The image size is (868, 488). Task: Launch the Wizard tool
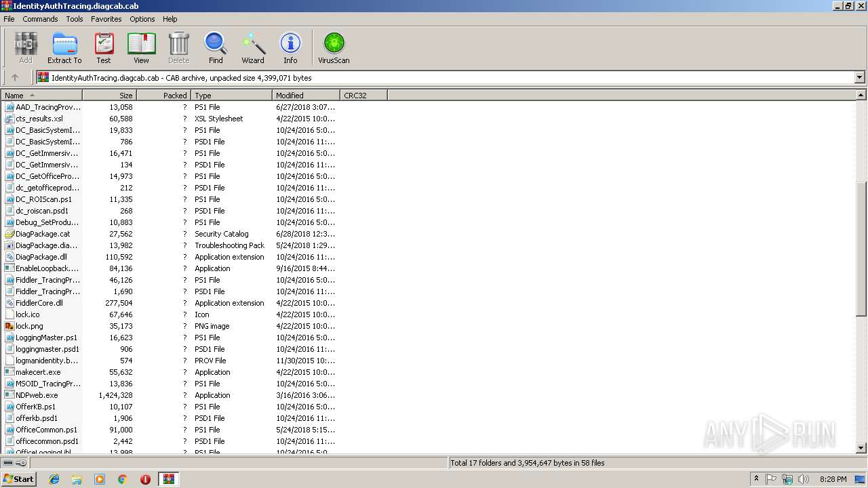coord(253,48)
